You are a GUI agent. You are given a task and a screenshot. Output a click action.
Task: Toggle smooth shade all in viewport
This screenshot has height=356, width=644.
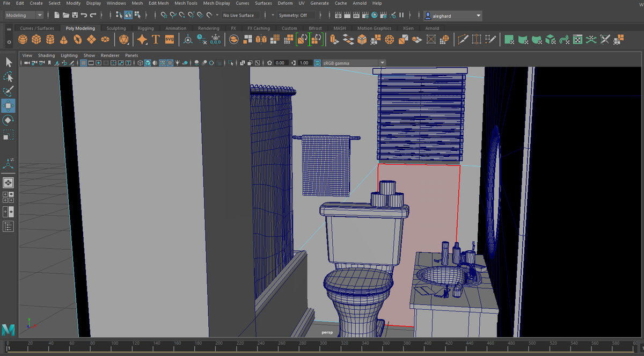[148, 63]
